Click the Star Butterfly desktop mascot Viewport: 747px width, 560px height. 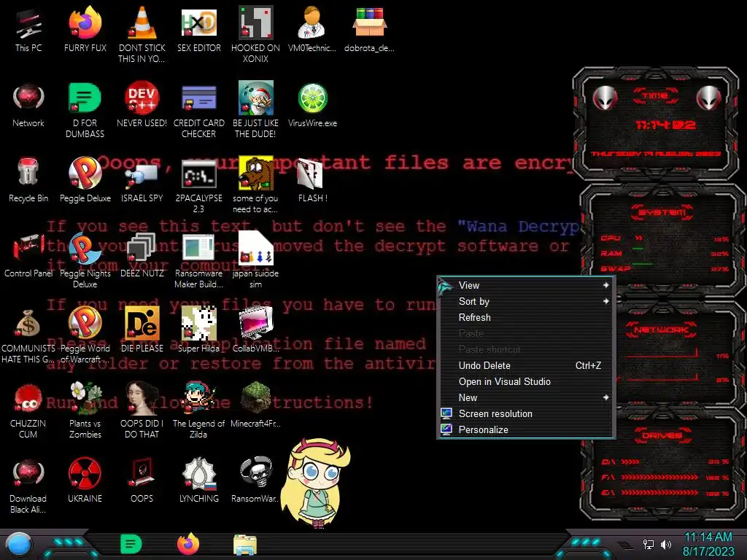point(315,483)
